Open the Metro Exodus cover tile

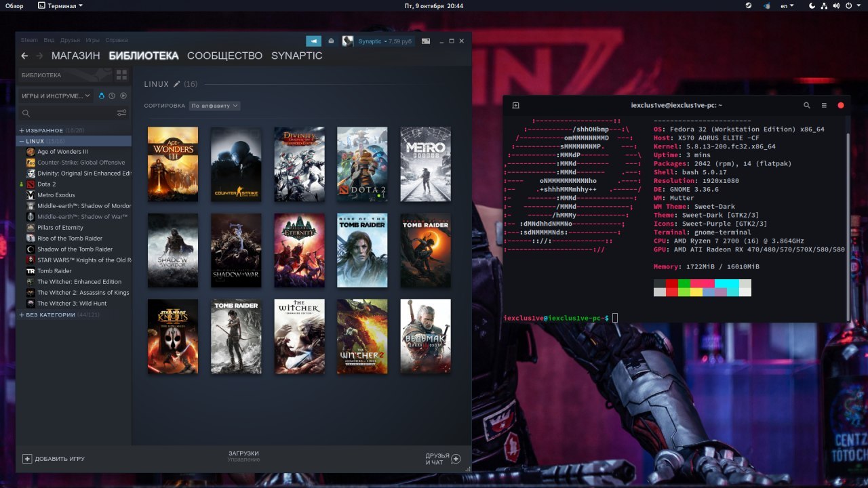pos(425,164)
